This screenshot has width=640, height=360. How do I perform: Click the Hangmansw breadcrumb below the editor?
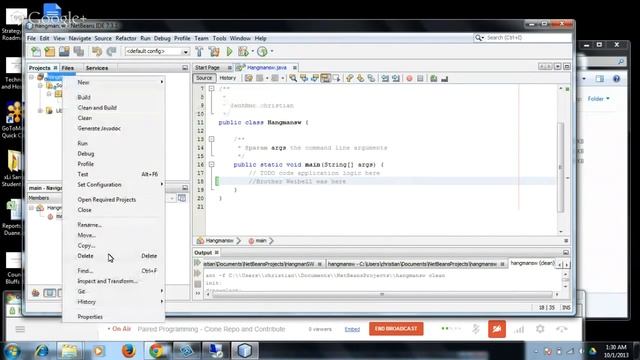(219, 241)
